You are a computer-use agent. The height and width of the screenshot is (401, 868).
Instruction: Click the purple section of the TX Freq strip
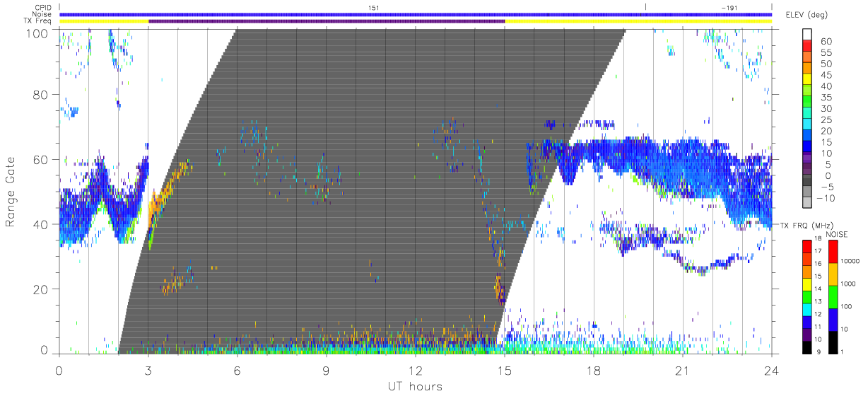[x=327, y=21]
